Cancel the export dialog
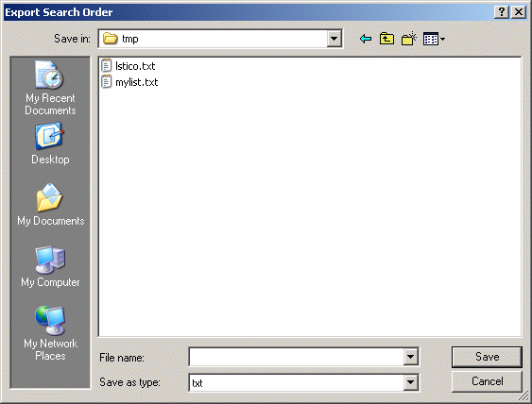Screen dimensions: 532x404 (487, 381)
